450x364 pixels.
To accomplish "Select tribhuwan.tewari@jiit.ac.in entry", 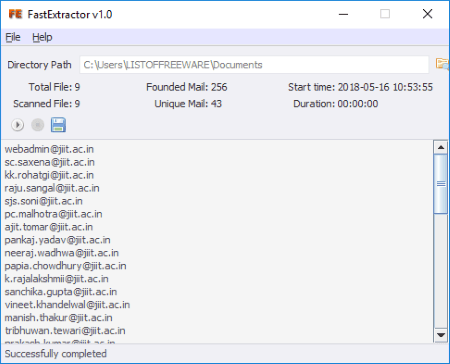I will tap(65, 331).
